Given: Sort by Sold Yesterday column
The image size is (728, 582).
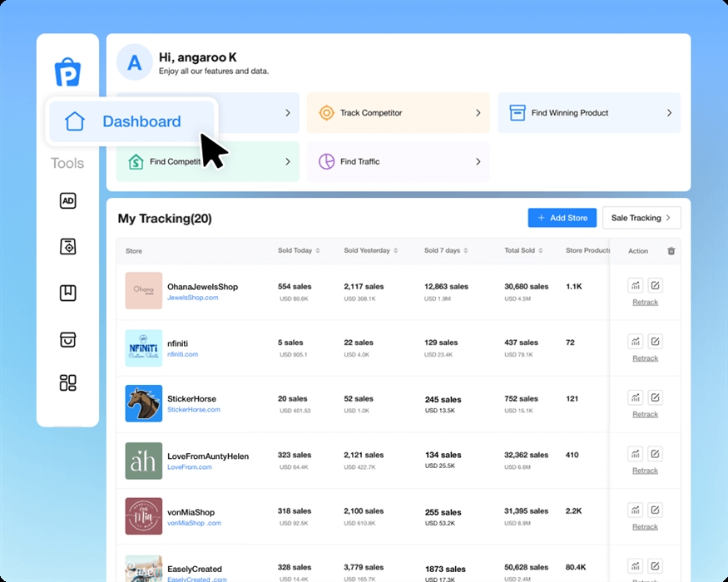Looking at the screenshot, I should pyautogui.click(x=396, y=251).
